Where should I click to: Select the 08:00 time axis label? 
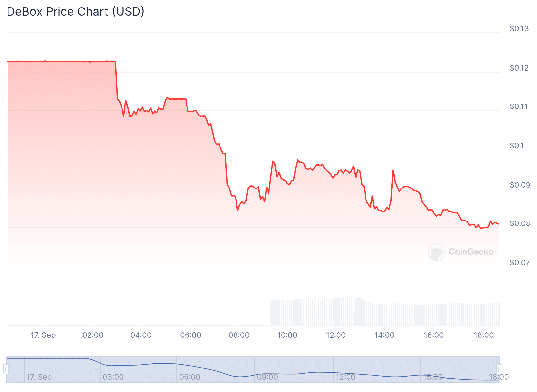tap(239, 335)
